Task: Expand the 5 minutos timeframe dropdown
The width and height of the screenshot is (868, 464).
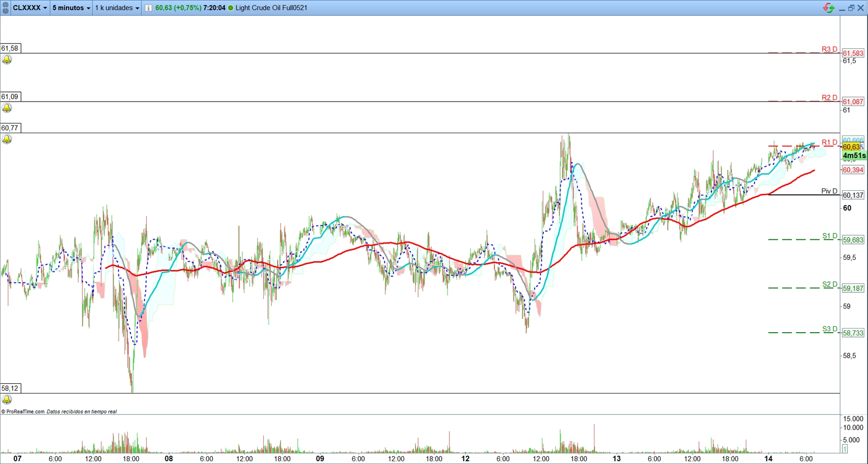Action: click(x=71, y=8)
